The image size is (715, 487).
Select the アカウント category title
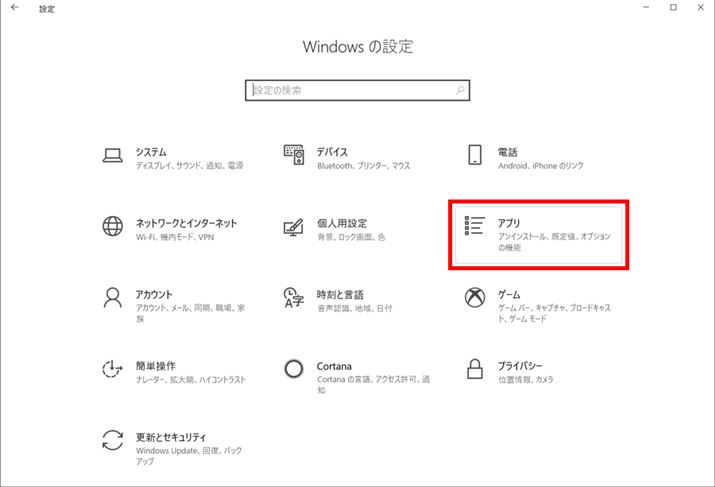coord(154,295)
